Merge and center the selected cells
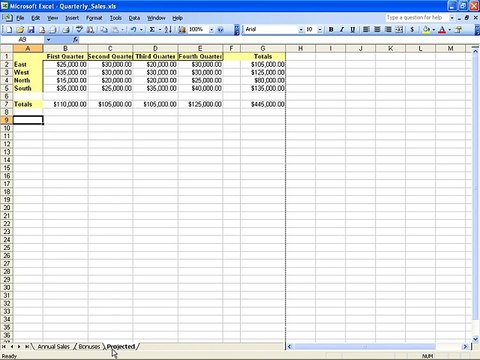480x360 pixels. (399, 30)
